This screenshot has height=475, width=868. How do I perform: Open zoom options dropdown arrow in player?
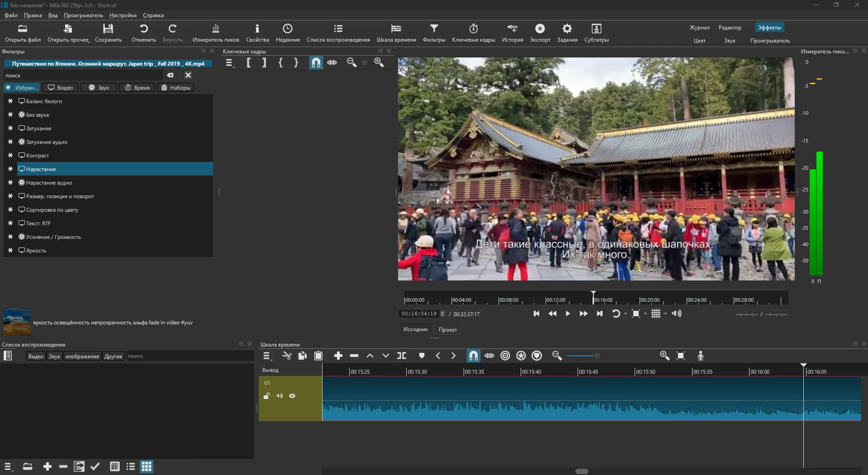(645, 314)
